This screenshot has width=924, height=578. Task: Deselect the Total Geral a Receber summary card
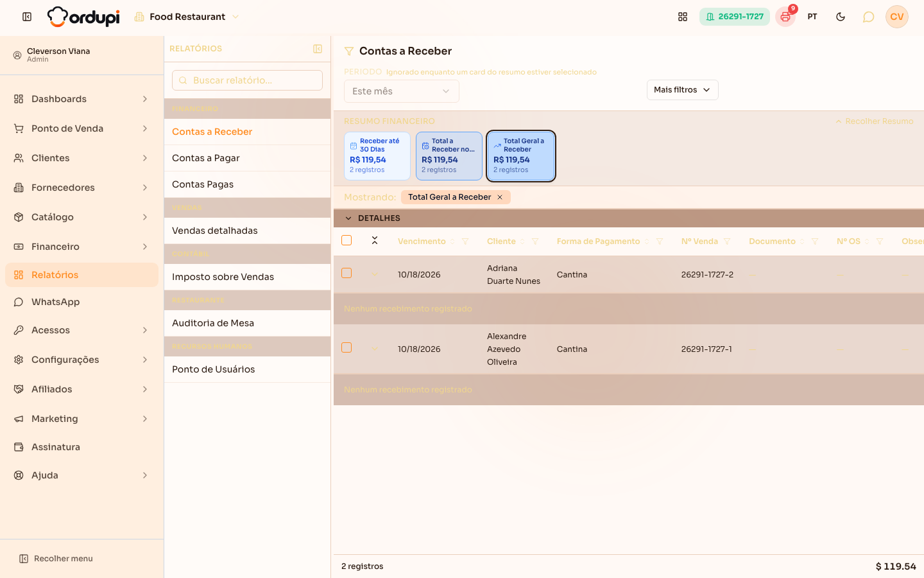(521, 156)
